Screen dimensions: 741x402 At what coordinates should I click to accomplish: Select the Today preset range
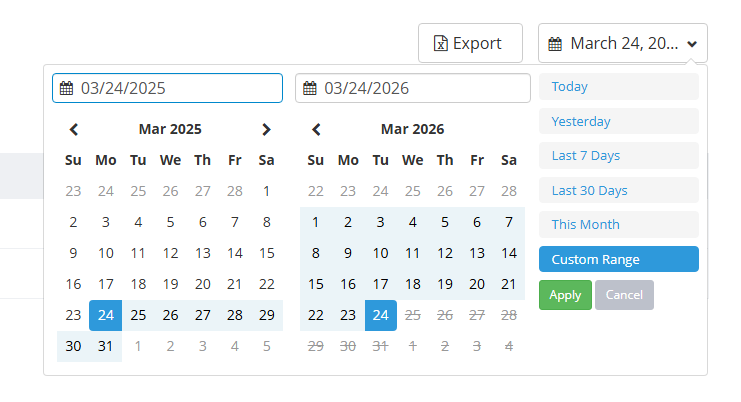pos(618,87)
